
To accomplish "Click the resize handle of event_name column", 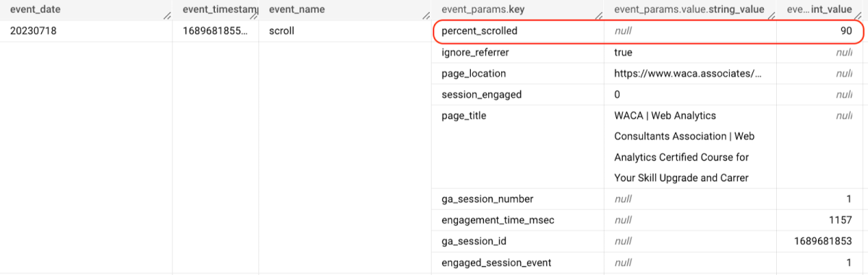I will 426,15.
